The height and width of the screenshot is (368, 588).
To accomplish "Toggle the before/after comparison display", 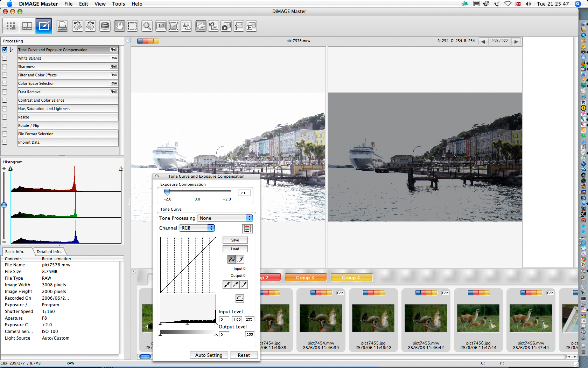I will click(201, 26).
